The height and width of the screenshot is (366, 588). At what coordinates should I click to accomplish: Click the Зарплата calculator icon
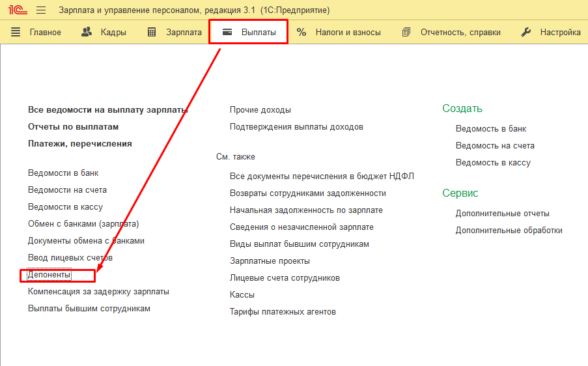coord(152,32)
